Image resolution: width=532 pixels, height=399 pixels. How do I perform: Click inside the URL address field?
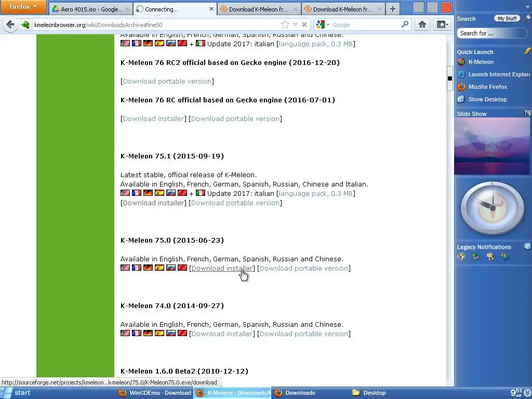pyautogui.click(x=156, y=25)
